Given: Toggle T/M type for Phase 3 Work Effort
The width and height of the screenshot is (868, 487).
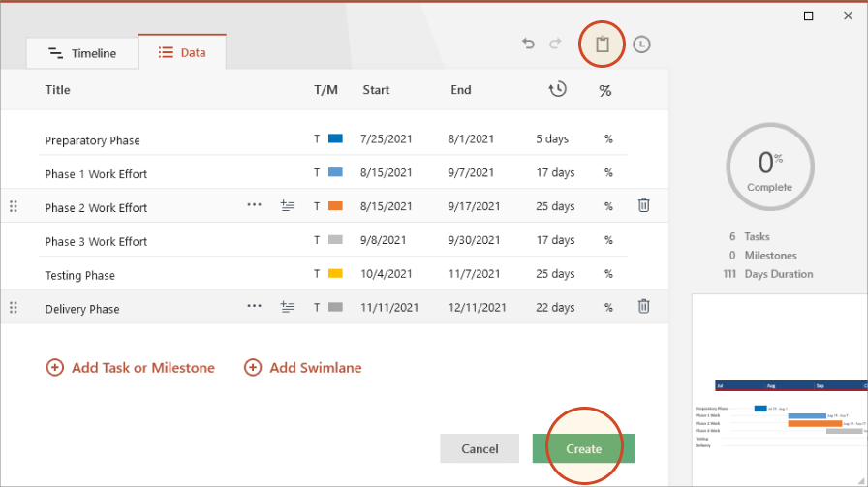Looking at the screenshot, I should [x=317, y=240].
